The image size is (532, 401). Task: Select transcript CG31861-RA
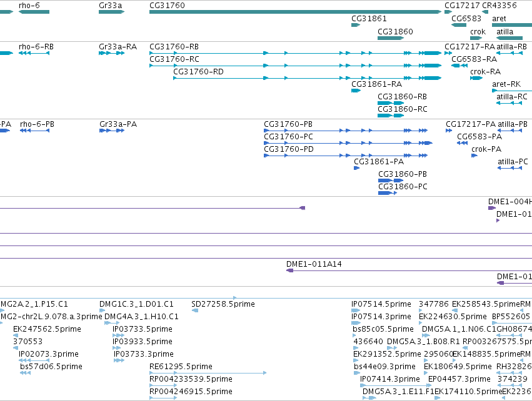pyautogui.click(x=376, y=84)
